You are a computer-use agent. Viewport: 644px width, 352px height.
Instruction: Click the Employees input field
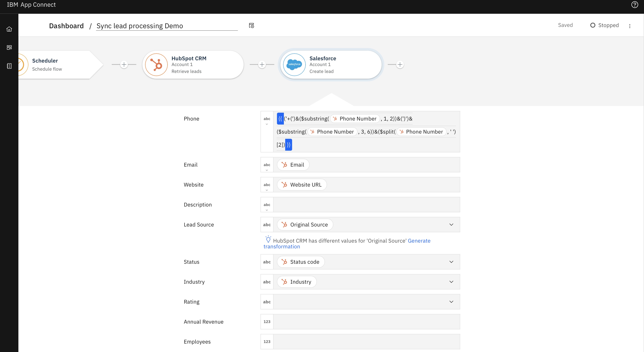click(366, 342)
